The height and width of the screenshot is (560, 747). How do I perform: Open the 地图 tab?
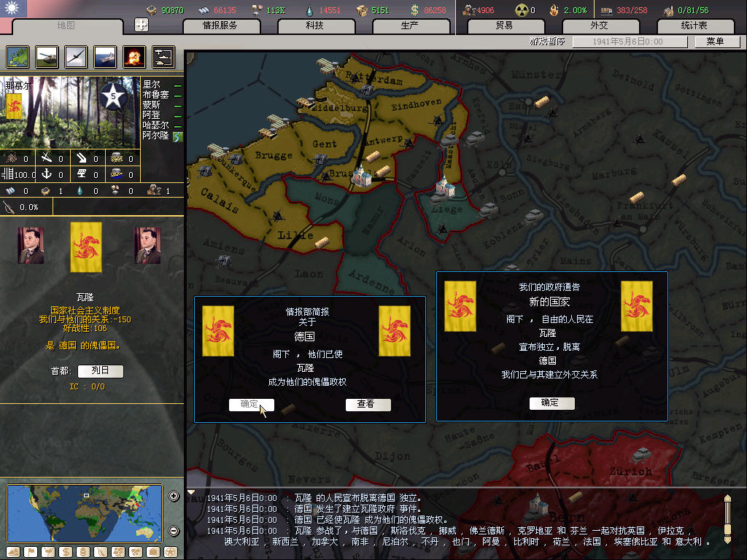point(66,26)
